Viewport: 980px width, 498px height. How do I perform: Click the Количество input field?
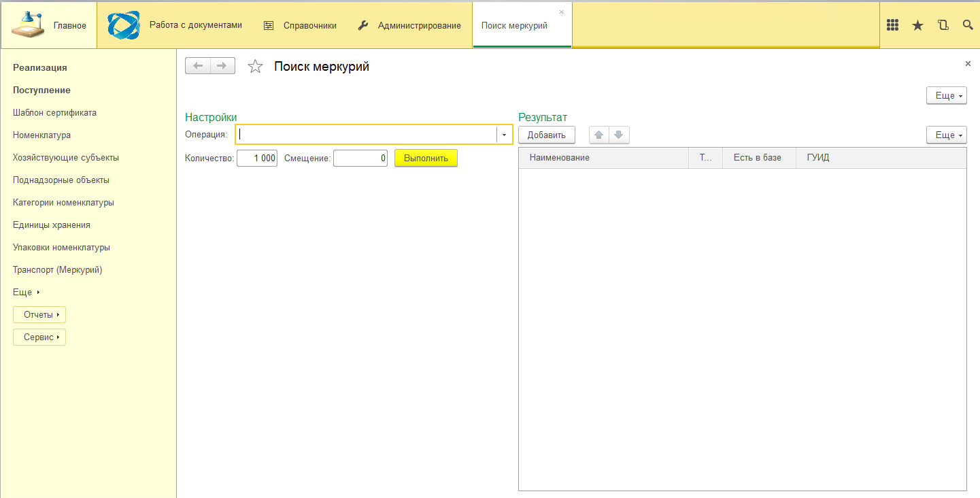click(257, 158)
